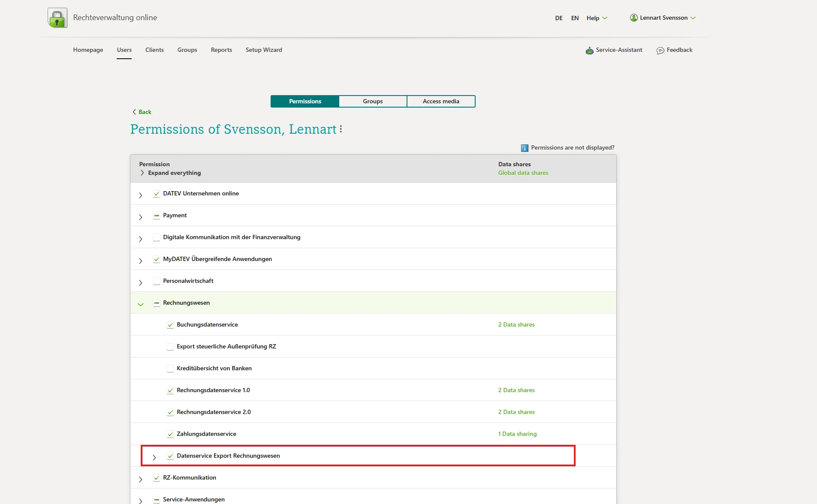Open the Global data shares link
Viewport: 817px width, 504px height.
pyautogui.click(x=523, y=173)
